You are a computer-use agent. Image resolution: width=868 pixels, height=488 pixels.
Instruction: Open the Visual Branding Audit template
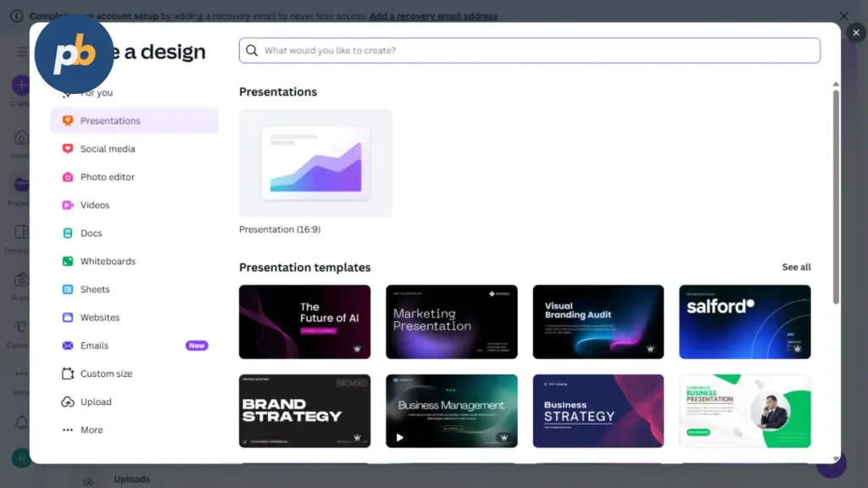(x=598, y=322)
